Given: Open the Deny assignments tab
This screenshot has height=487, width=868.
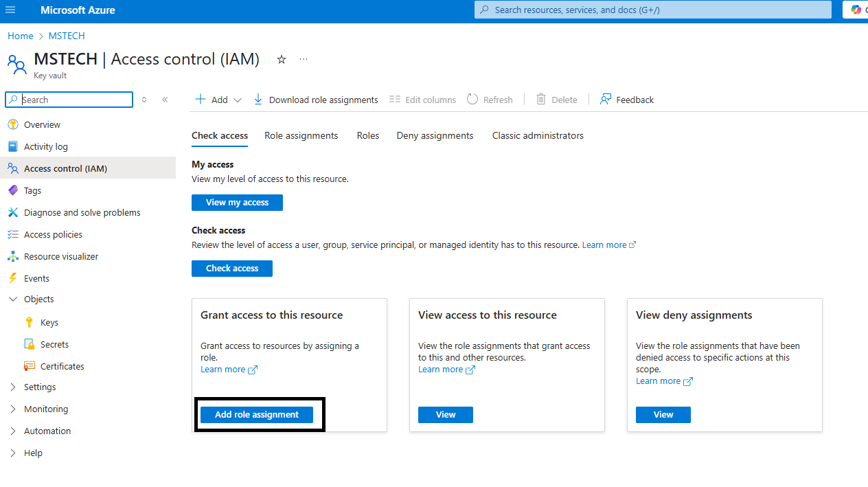Looking at the screenshot, I should (435, 135).
